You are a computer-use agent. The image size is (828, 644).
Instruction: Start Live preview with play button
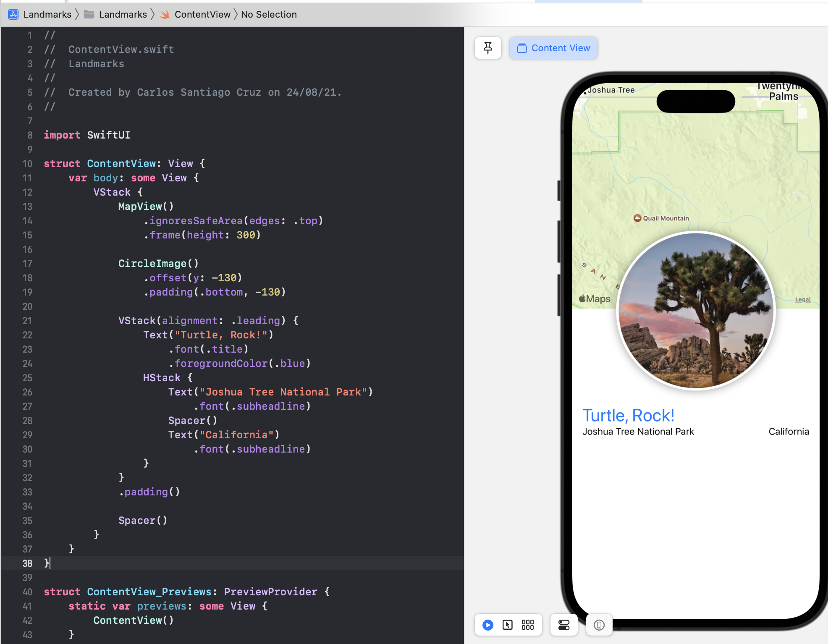point(488,625)
